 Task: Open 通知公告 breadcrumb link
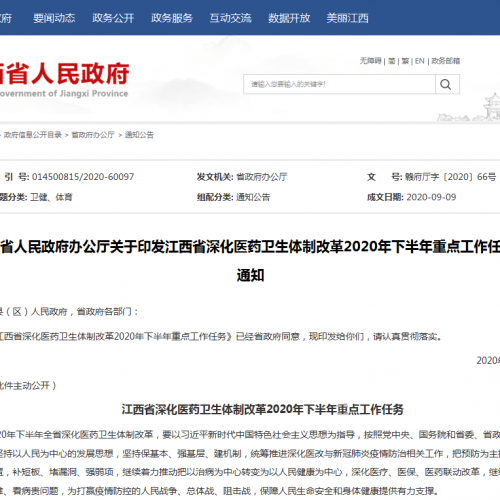139,135
